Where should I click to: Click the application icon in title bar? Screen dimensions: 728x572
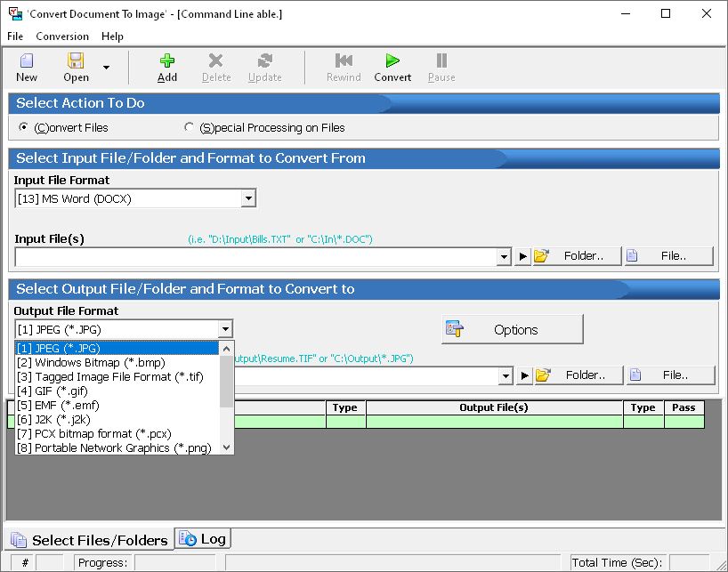15,13
